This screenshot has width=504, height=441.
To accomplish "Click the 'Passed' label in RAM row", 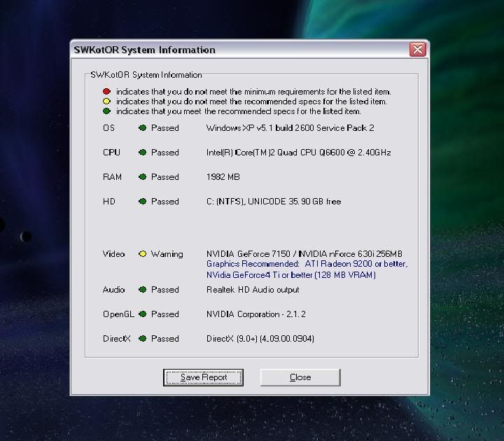I will pyautogui.click(x=165, y=177).
